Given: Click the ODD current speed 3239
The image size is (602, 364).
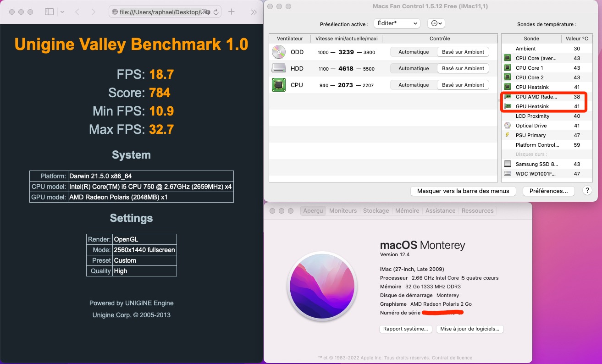Looking at the screenshot, I should (x=346, y=52).
